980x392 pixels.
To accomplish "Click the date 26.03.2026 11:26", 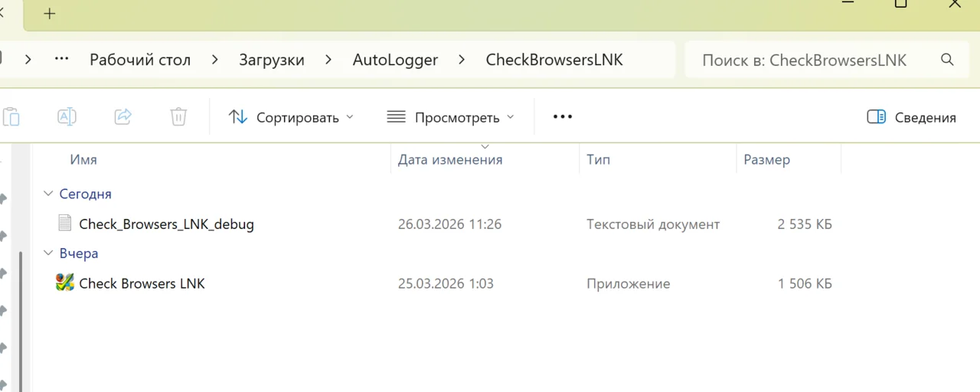I will click(449, 224).
